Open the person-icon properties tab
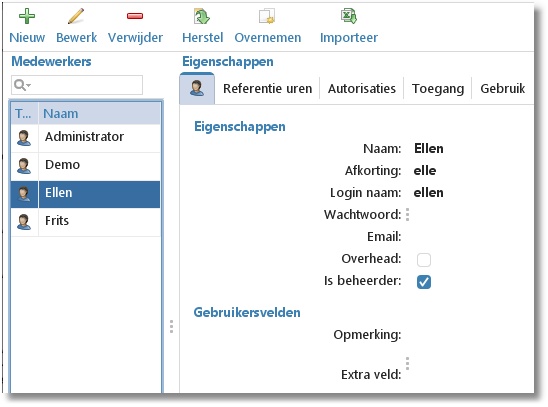 point(197,88)
